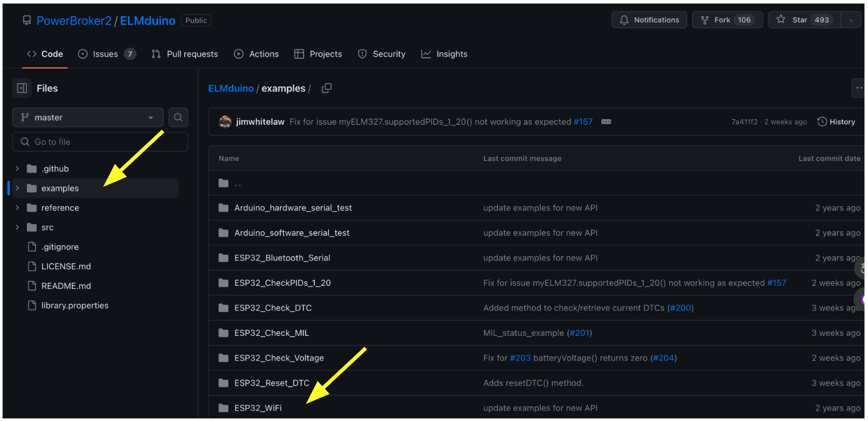Open the master branch selector
The height and width of the screenshot is (421, 868).
88,118
